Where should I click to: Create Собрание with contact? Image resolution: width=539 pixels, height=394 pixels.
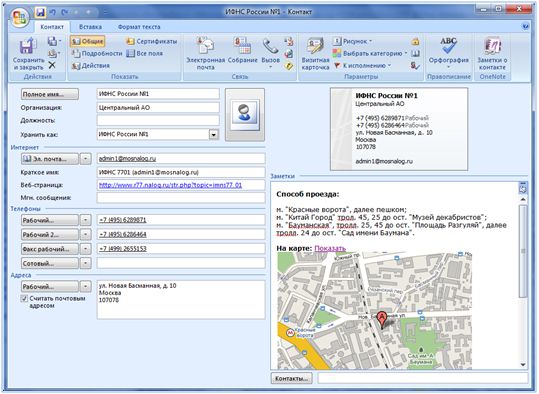pos(243,51)
